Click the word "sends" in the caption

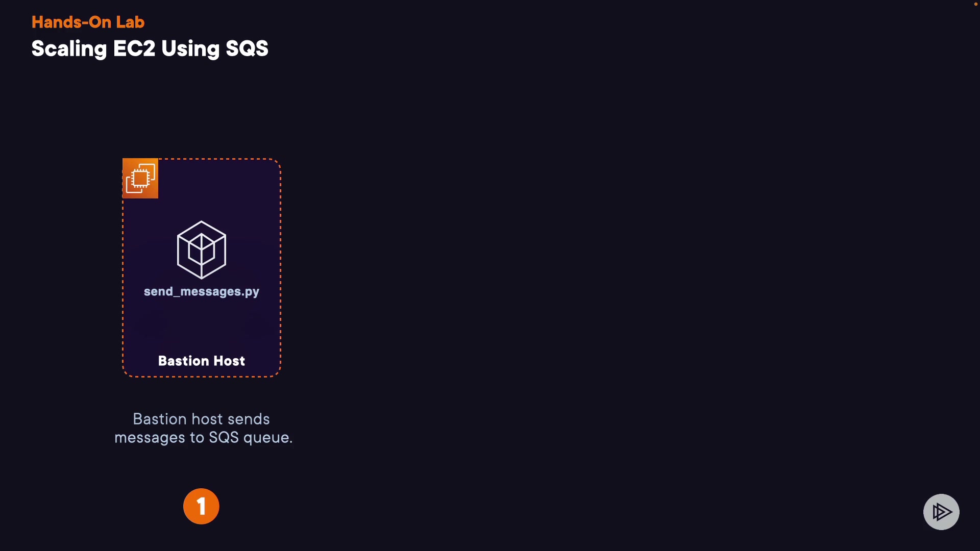[x=249, y=419]
